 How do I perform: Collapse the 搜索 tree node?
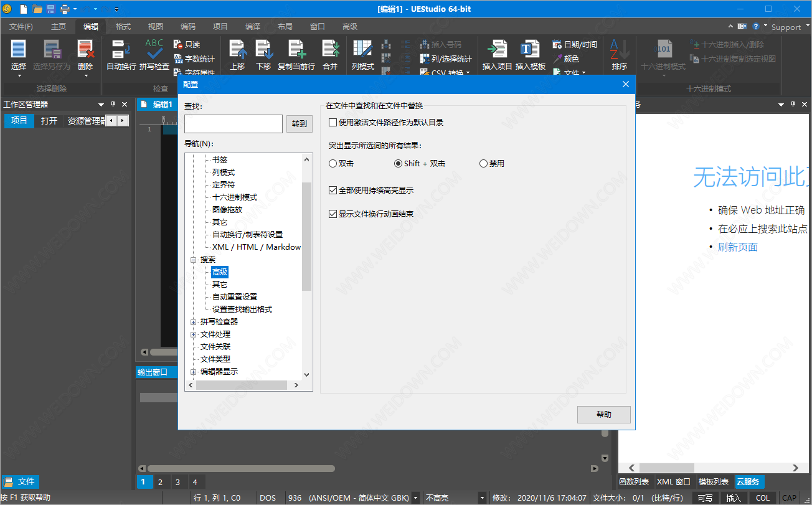(194, 260)
